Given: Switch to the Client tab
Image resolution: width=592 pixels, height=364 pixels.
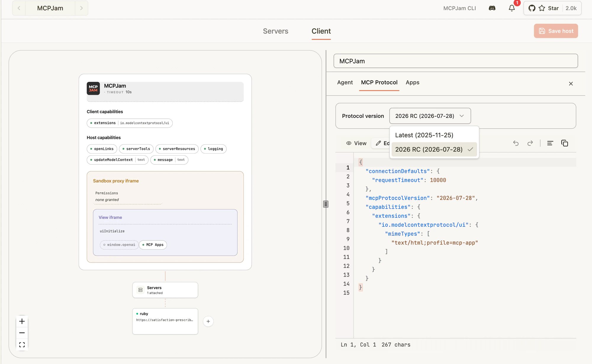Looking at the screenshot, I should pyautogui.click(x=321, y=31).
